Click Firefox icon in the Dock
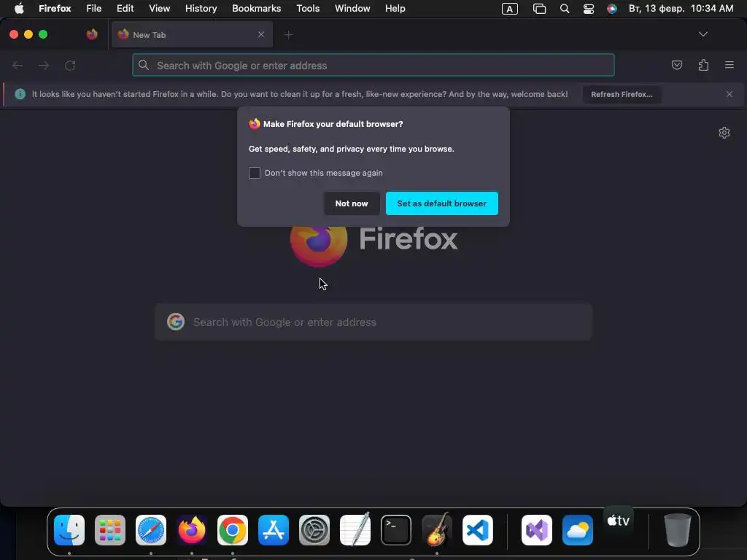The image size is (747, 560). click(192, 530)
